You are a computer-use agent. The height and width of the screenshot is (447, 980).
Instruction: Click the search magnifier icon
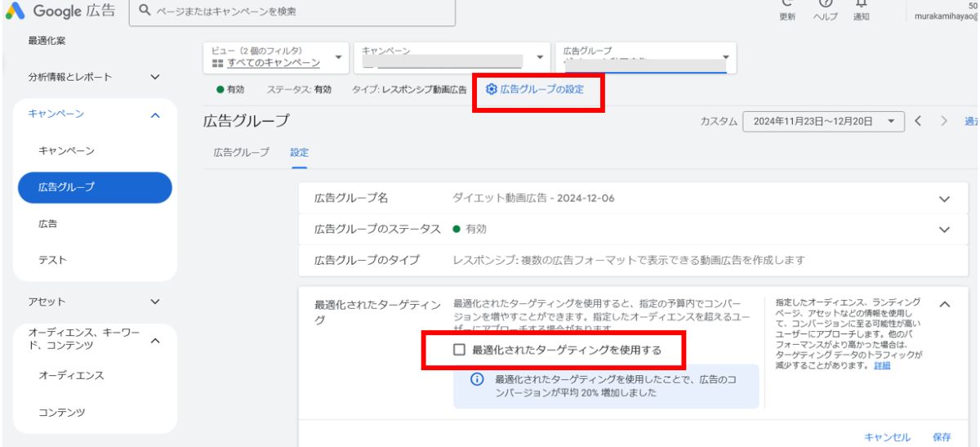click(x=145, y=11)
